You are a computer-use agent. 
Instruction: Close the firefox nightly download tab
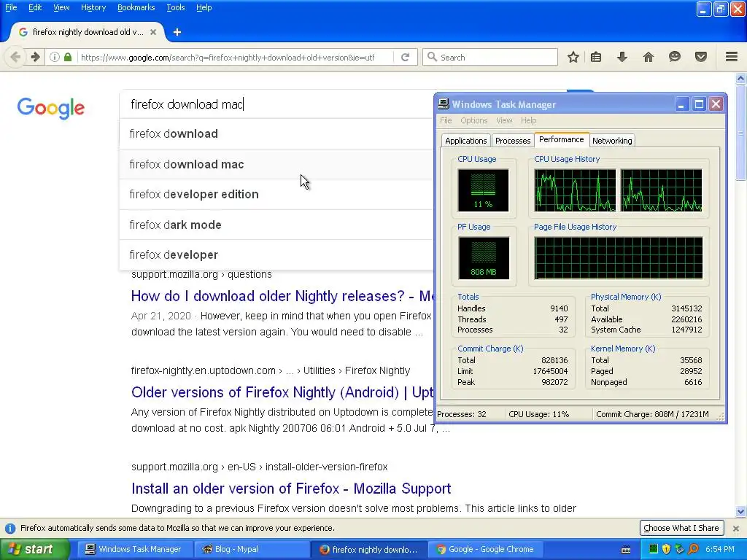153,32
